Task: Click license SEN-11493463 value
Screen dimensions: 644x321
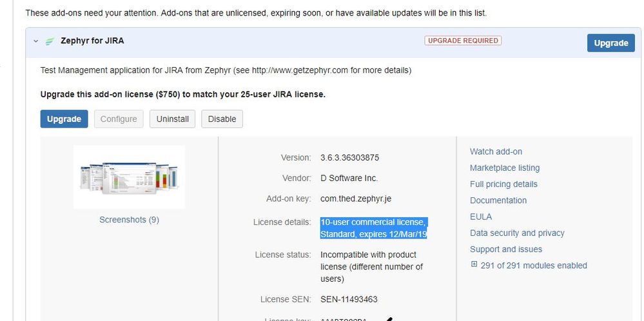Action: click(349, 299)
